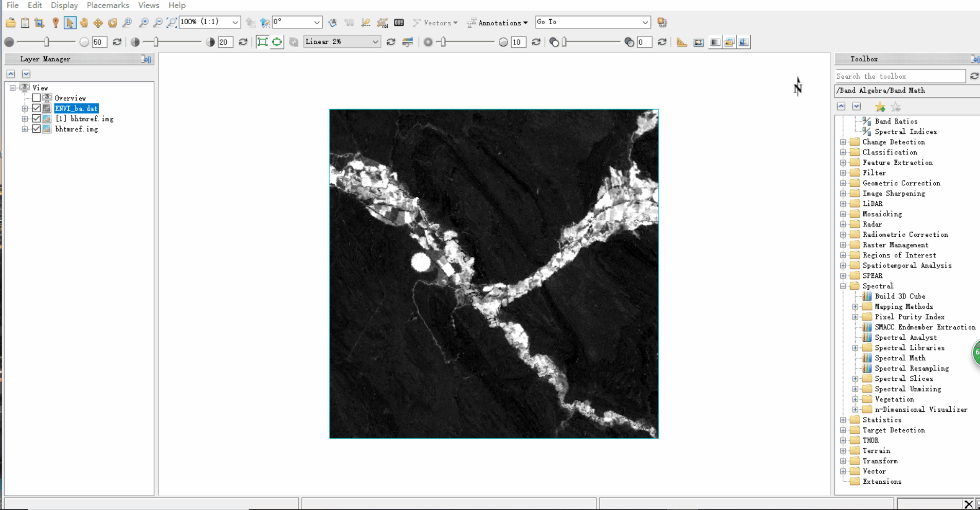980x510 pixels.
Task: Reset the brightness value
Action: [117, 42]
